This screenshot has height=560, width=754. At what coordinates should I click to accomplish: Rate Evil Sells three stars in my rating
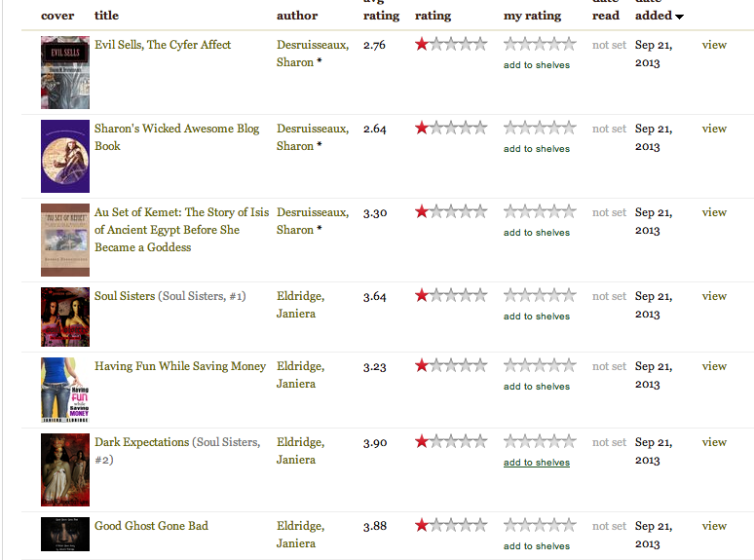pyautogui.click(x=540, y=44)
